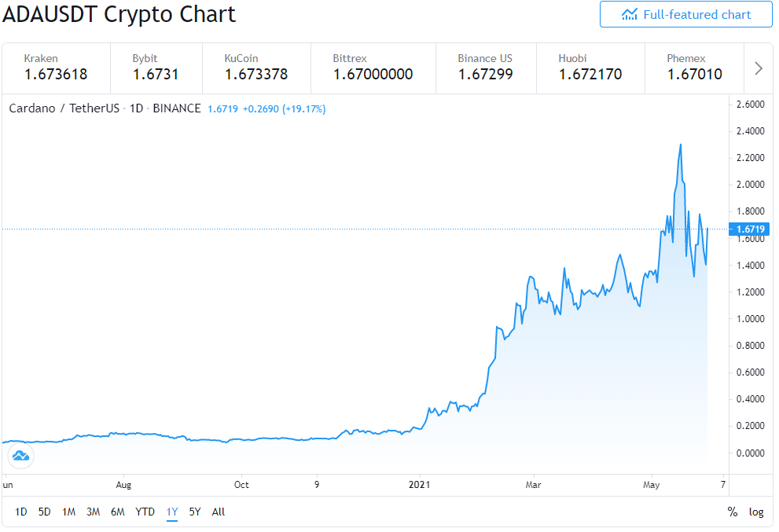Select the Binance US price tile

point(485,68)
